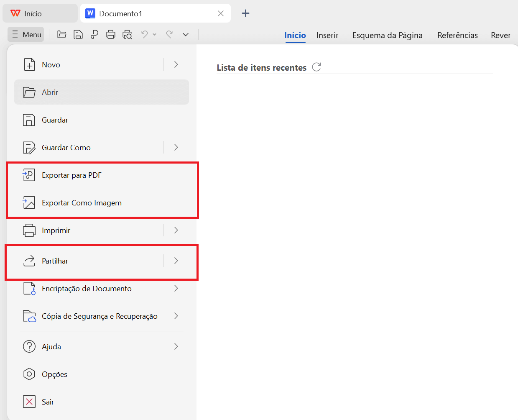Refresh the recent items list

pos(316,67)
